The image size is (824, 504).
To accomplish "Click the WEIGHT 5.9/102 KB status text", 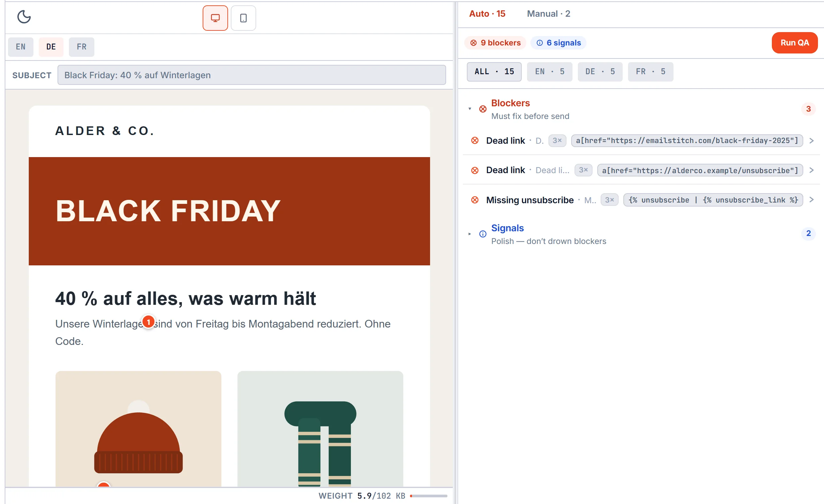I will [362, 496].
